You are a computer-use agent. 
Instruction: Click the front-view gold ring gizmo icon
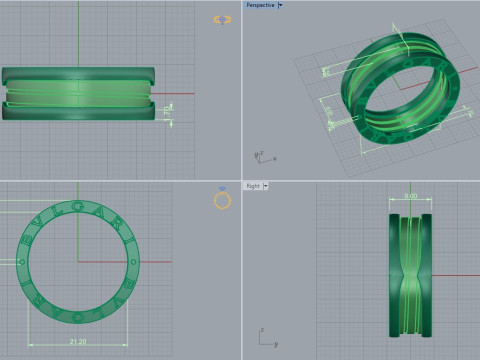pos(222,199)
